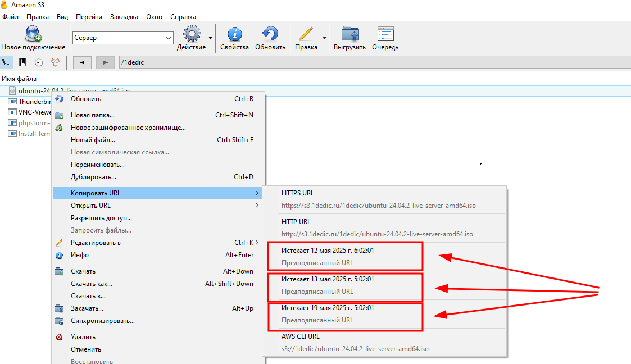Go back with the left arrow button
Viewport: 631px width, 364px height.
point(82,62)
